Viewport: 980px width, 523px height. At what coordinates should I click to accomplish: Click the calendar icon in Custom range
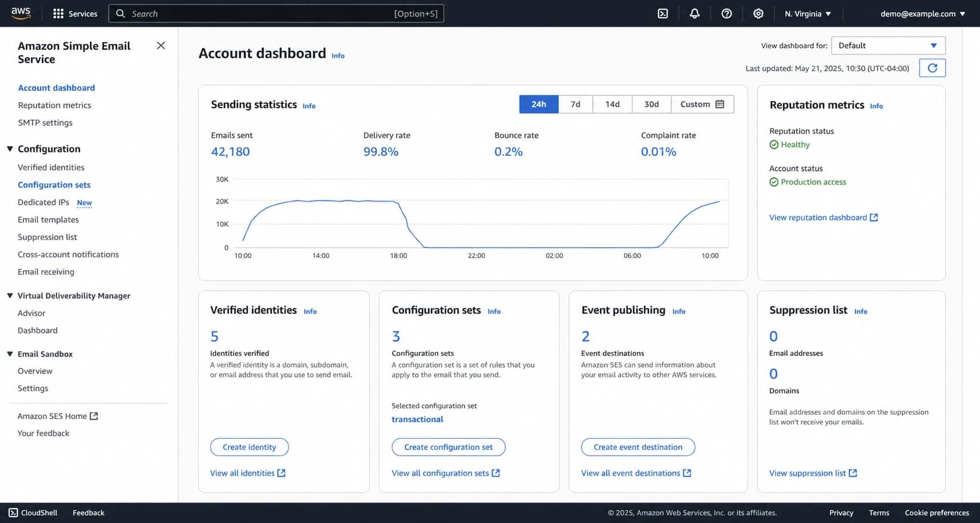pos(720,104)
